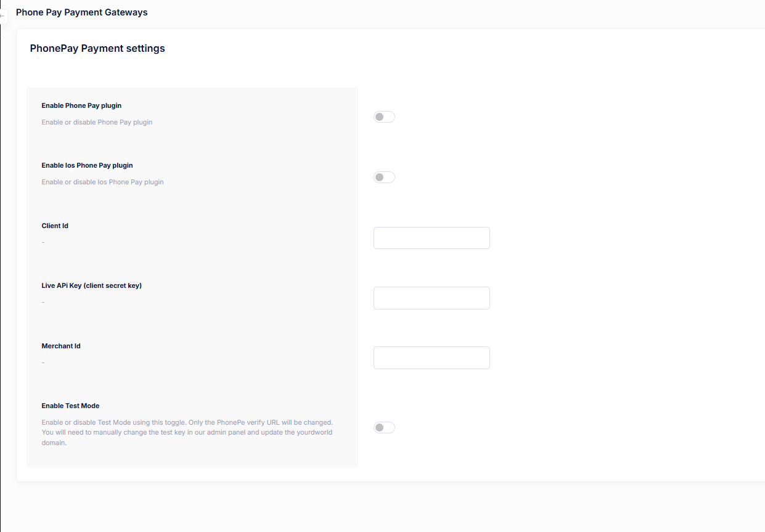Select the Merchant Id text field
The width and height of the screenshot is (765, 532).
click(x=432, y=358)
